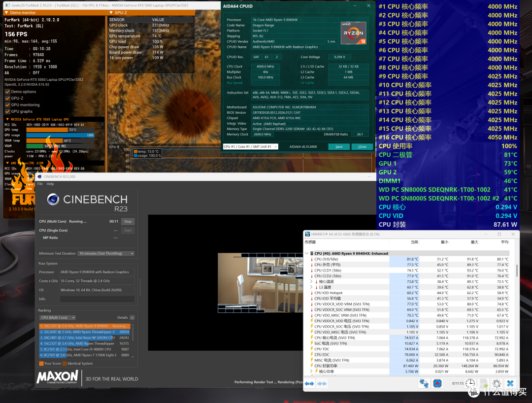The image size is (532, 403).
Task: Open HWiNFO settings gear icon
Action: (x=497, y=384)
